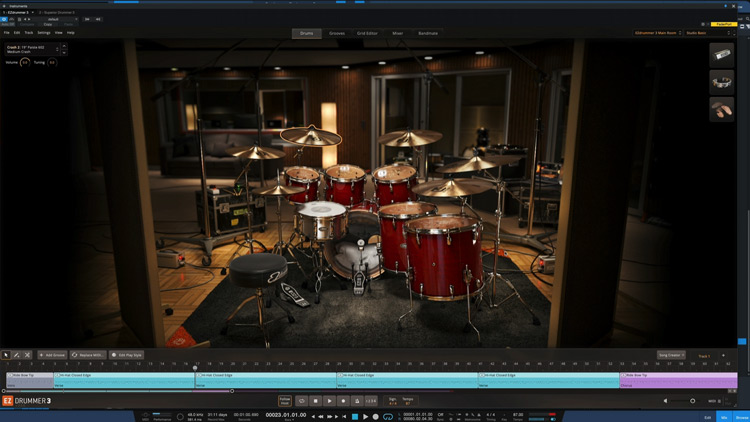
Task: Toggle the Follow Host button
Action: click(x=285, y=401)
